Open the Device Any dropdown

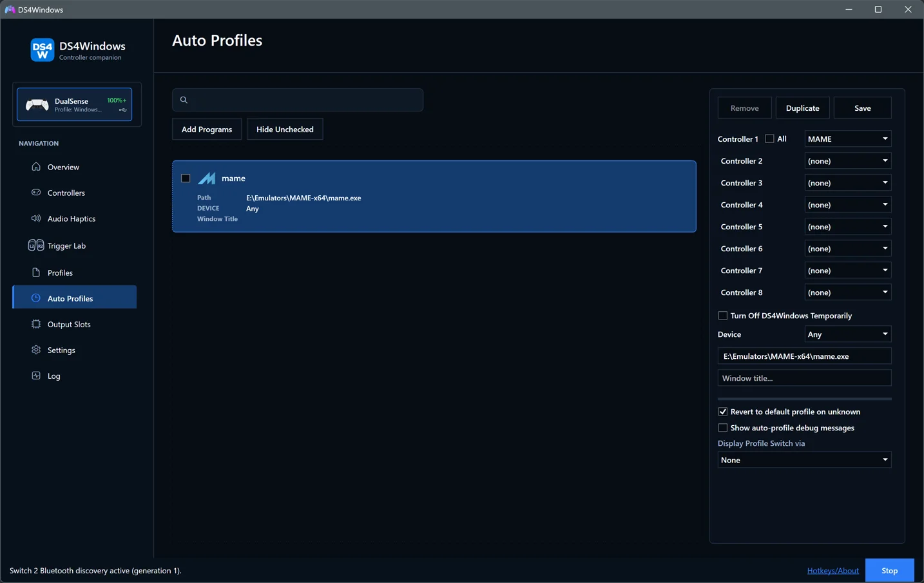coord(848,334)
